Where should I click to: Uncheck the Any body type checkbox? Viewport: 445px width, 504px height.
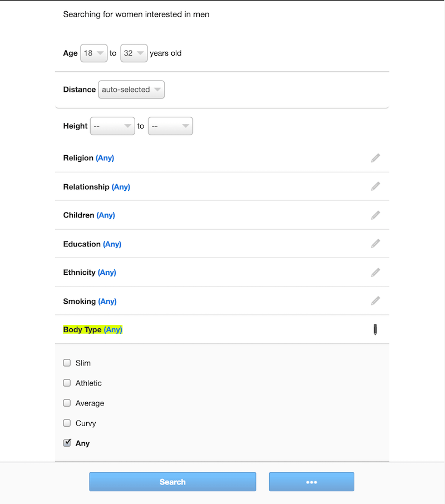click(x=67, y=443)
